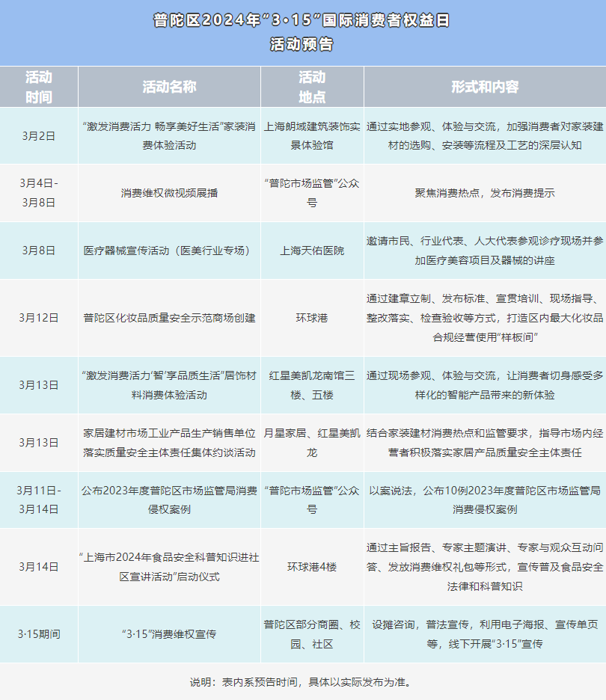606x700 pixels.
Task: Click the 3月12日 date cell
Action: tap(40, 319)
